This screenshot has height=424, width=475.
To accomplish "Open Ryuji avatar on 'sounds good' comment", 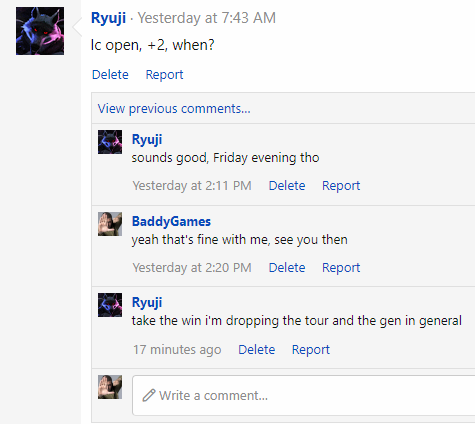I will click(x=110, y=142).
